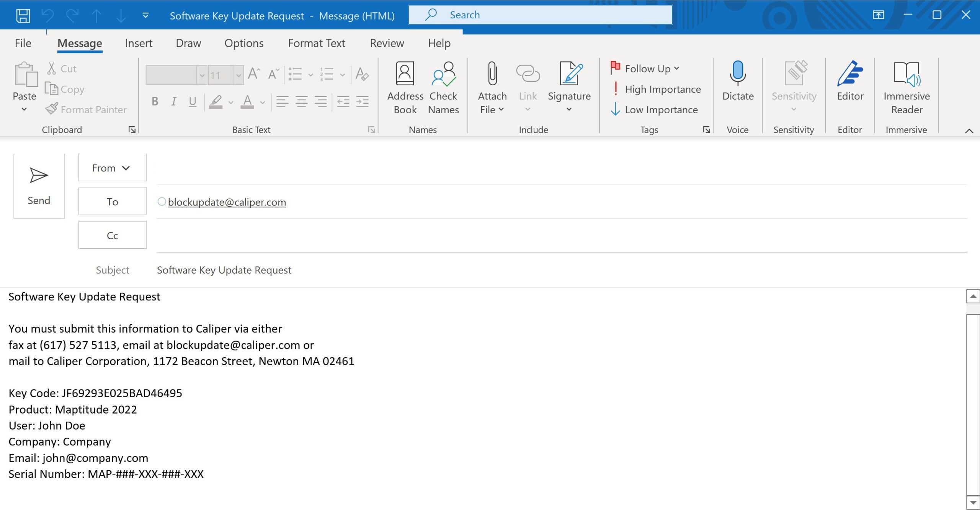Open the From account dropdown
Screen dimensions: 980x510
[x=112, y=168]
